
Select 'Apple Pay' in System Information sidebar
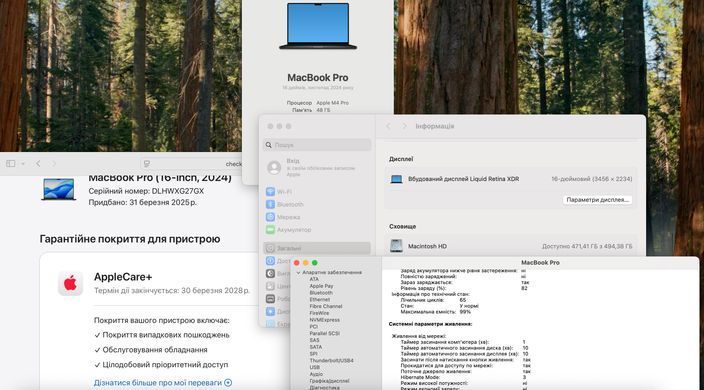321,286
